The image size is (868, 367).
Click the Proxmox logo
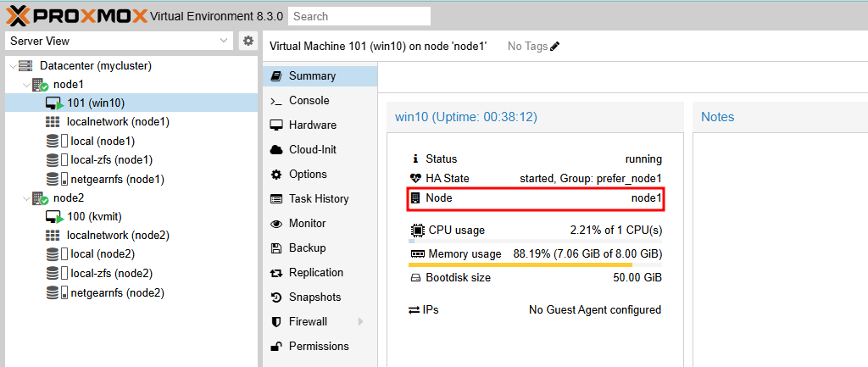tap(77, 16)
